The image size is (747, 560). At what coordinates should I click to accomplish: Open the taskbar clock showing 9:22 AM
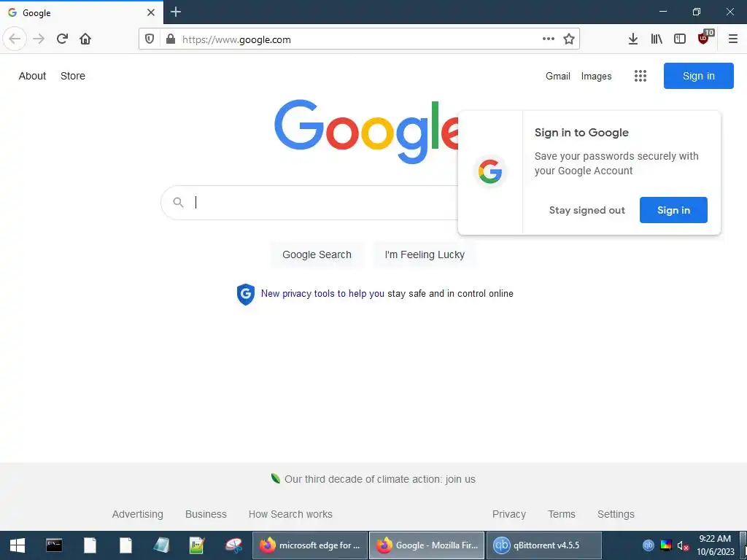715,545
